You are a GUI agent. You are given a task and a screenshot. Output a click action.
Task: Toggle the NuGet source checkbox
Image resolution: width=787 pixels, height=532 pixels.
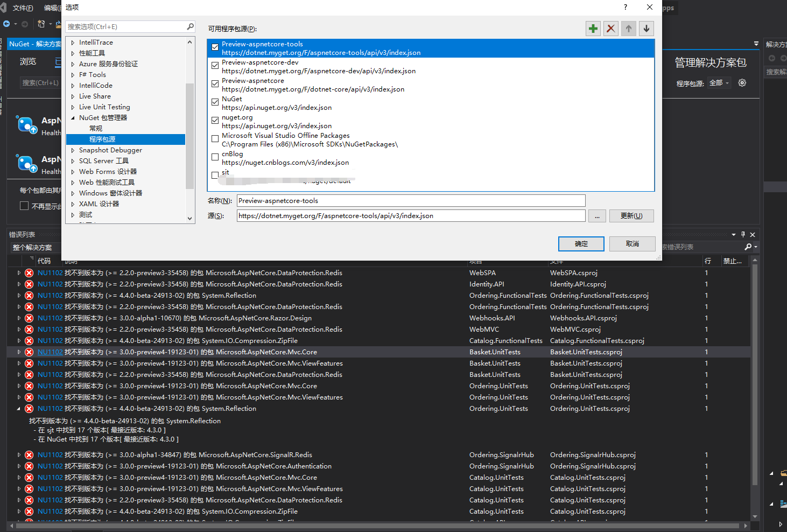215,102
